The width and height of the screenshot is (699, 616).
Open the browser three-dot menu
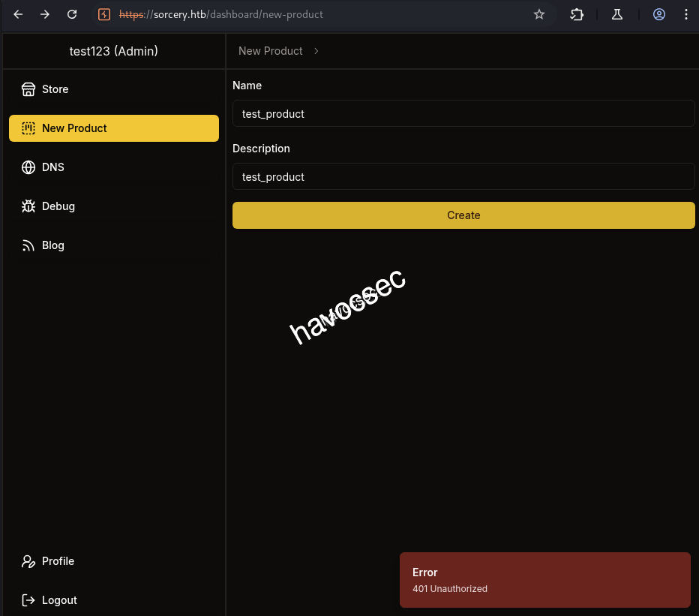[686, 14]
